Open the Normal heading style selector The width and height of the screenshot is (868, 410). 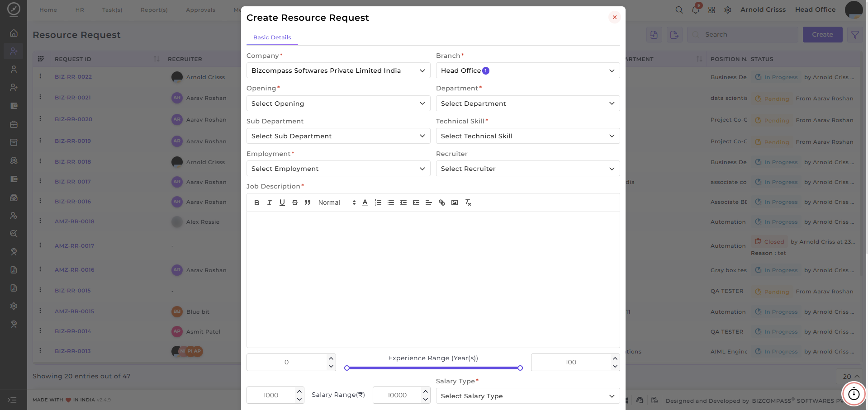pos(337,203)
